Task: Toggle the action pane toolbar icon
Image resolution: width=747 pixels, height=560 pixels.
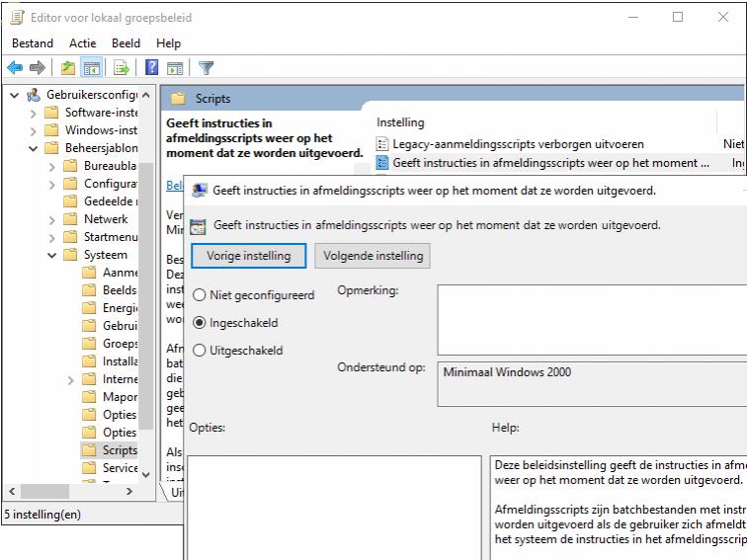Action: click(174, 68)
